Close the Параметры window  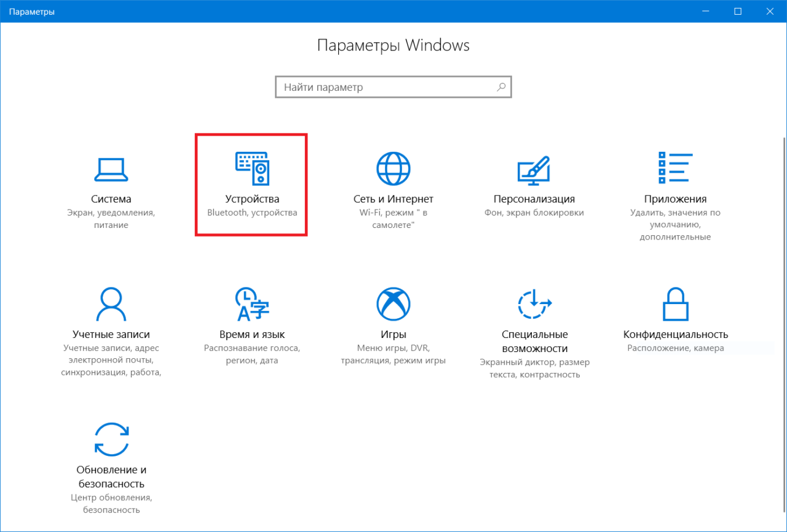771,11
